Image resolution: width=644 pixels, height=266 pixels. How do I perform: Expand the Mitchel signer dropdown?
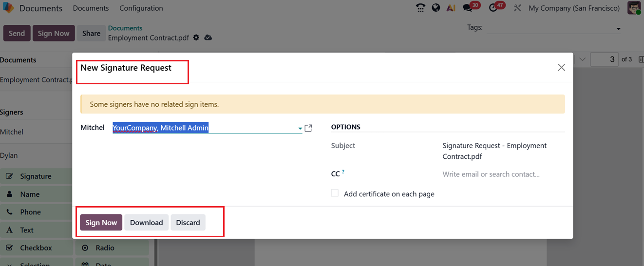(300, 129)
